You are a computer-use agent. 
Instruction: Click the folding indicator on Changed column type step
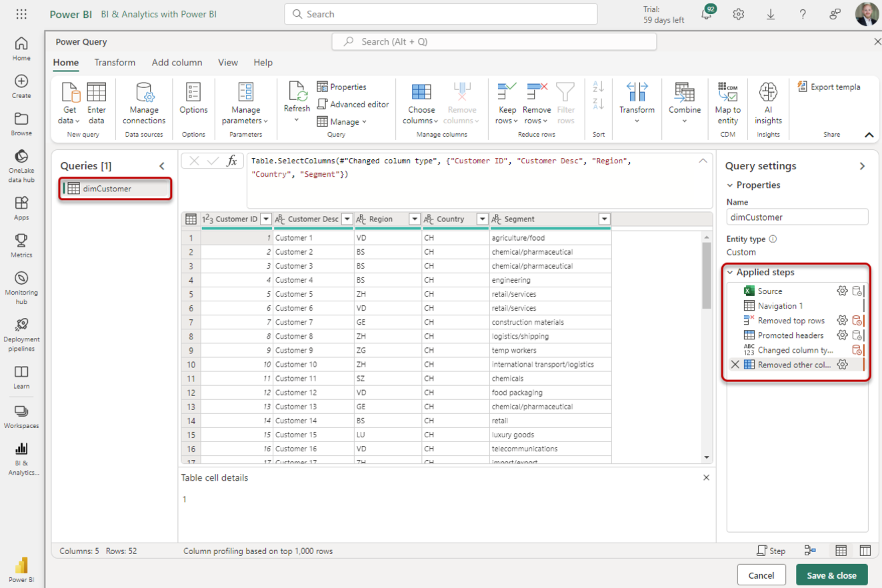click(x=858, y=350)
